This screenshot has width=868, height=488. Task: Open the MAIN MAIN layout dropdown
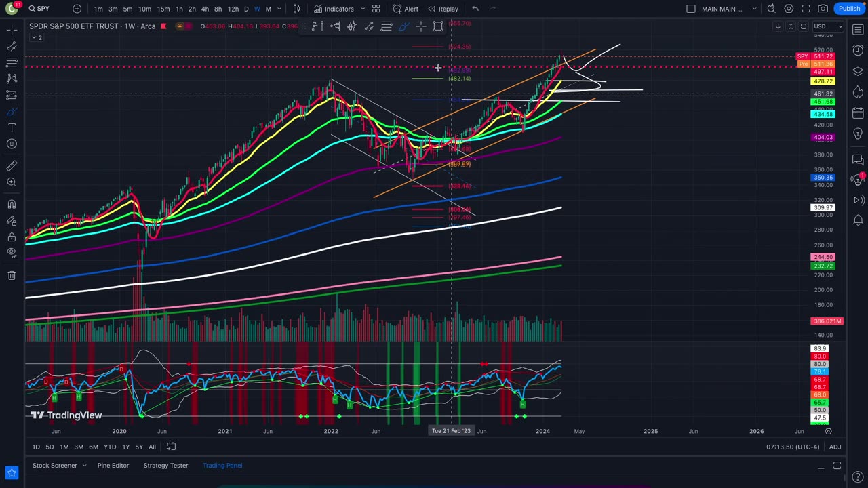click(729, 9)
